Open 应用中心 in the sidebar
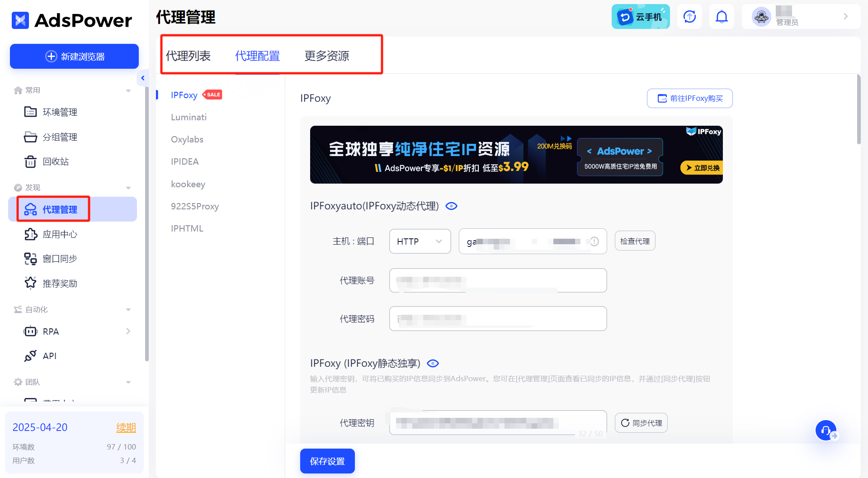The width and height of the screenshot is (868, 478). pyautogui.click(x=60, y=234)
